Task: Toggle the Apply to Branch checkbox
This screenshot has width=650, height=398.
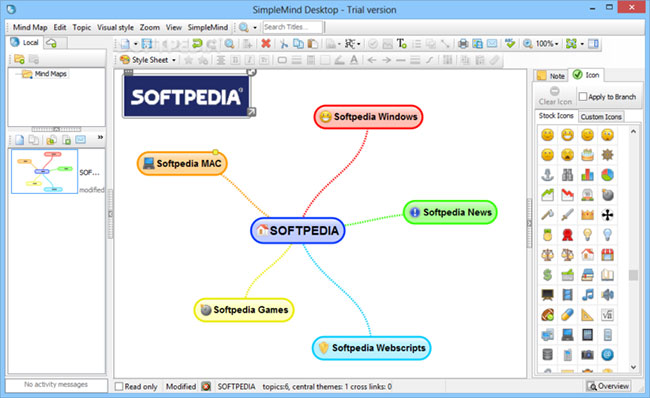Action: (x=583, y=97)
